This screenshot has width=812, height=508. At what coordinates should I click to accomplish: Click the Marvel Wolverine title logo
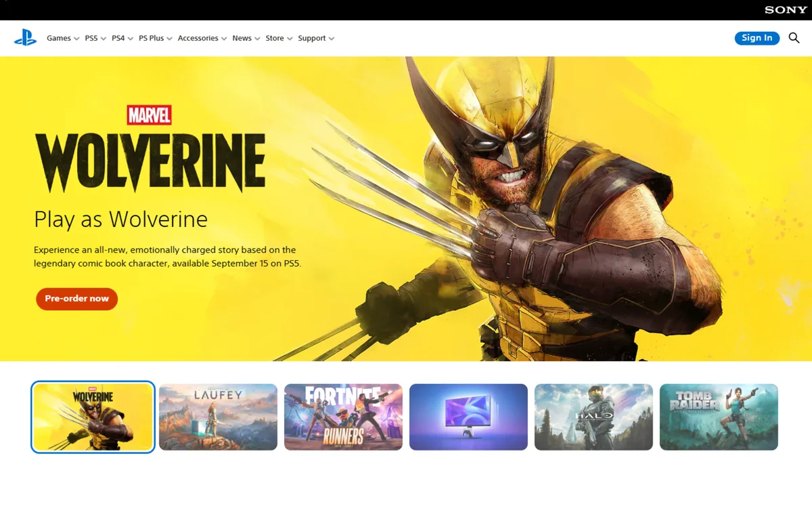point(150,149)
